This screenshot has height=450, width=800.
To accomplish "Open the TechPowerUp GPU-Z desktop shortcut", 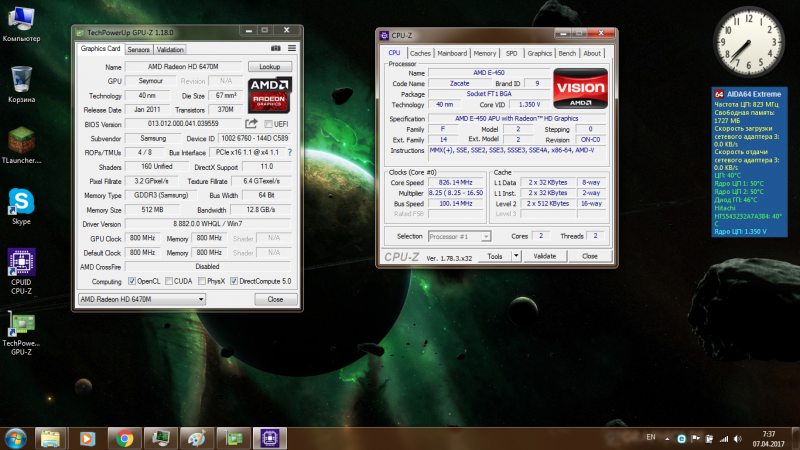I will 21,333.
